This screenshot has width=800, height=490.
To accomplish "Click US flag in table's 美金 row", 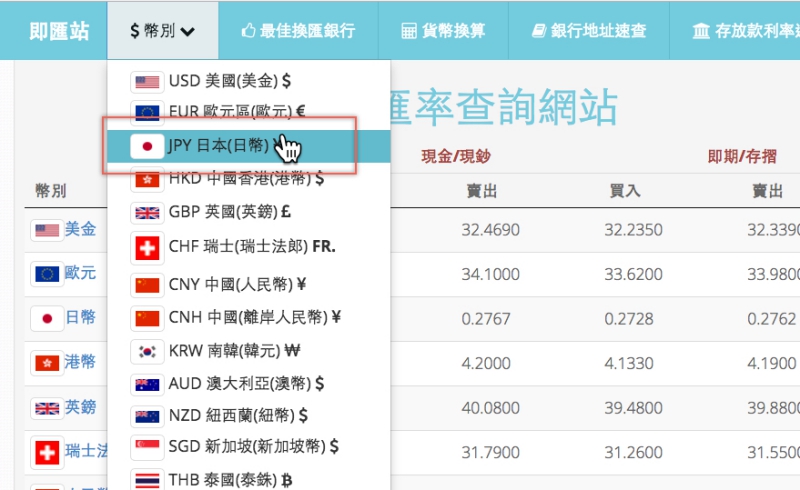I will pyautogui.click(x=47, y=231).
